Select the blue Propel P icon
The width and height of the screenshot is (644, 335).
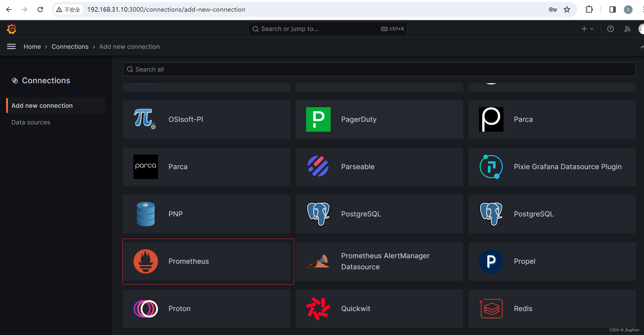491,261
